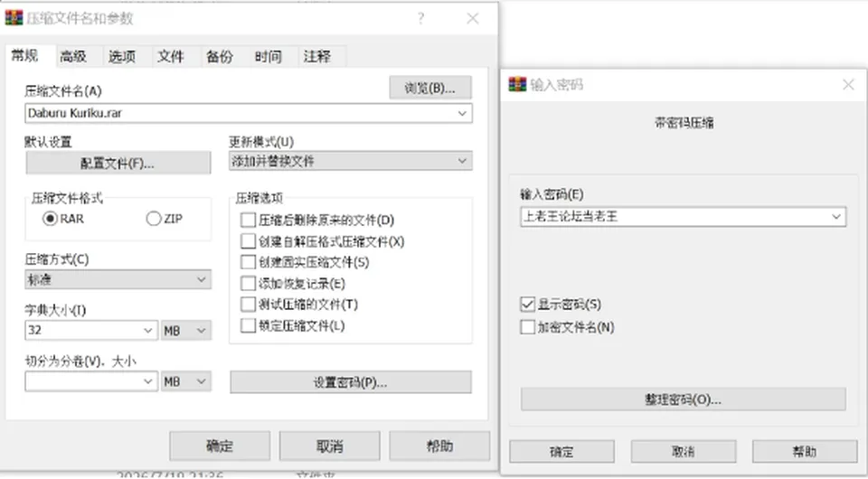The height and width of the screenshot is (479, 868).
Task: Switch to the 备份 tab
Action: coord(219,56)
